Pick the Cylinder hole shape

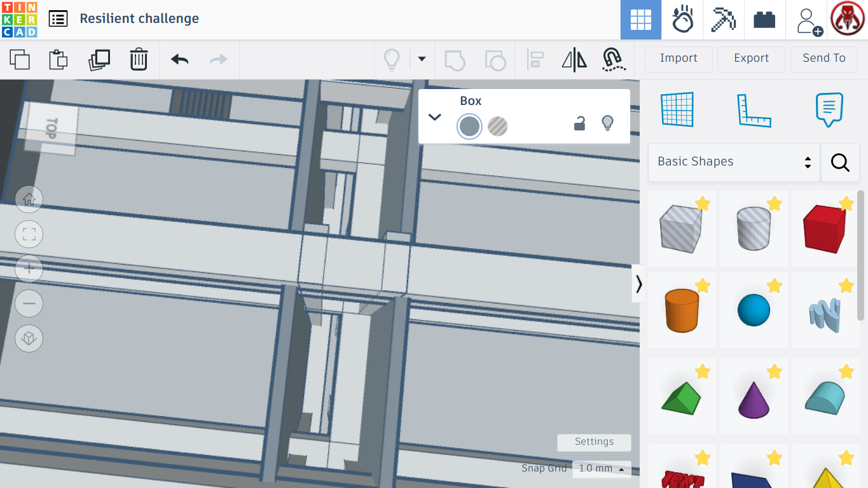tap(754, 228)
